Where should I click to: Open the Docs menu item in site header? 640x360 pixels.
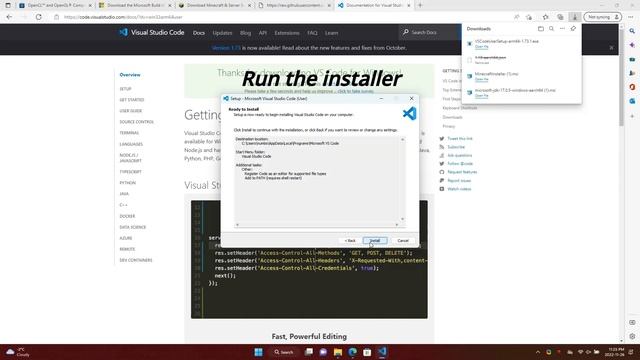click(x=199, y=33)
